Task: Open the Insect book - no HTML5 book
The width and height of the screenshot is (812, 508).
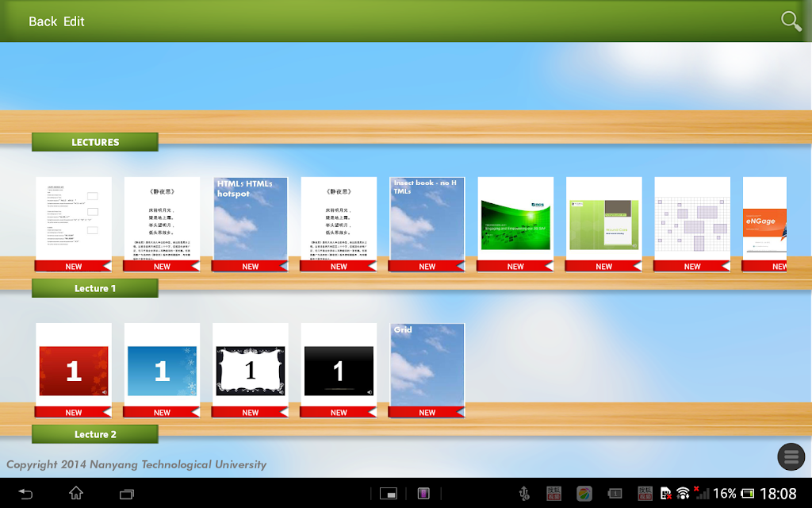Action: 427,224
